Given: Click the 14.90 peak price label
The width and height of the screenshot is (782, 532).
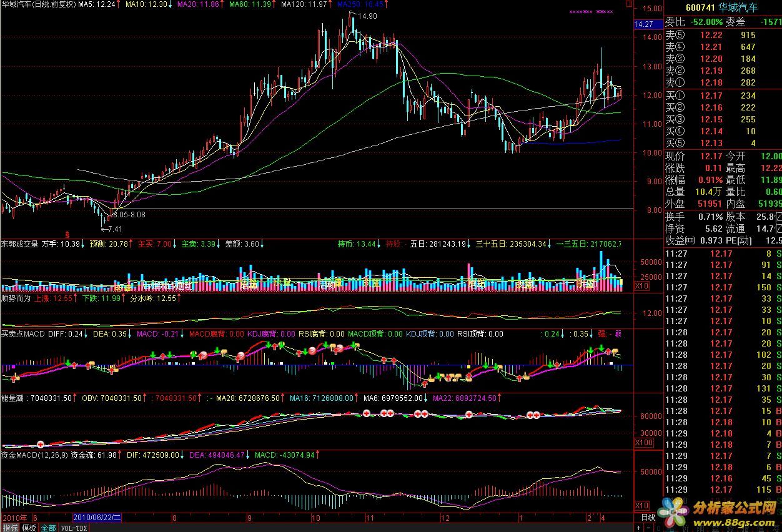Looking at the screenshot, I should [x=368, y=16].
